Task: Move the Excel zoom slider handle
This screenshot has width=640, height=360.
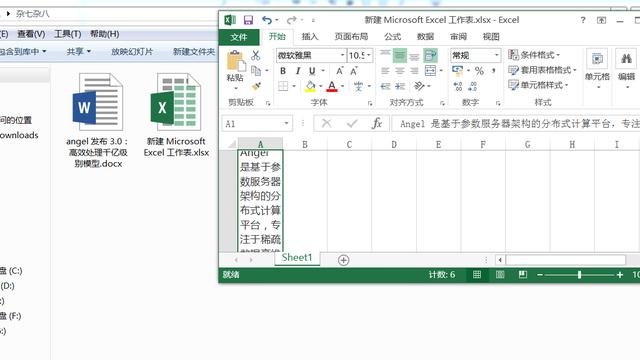Action: (x=579, y=275)
